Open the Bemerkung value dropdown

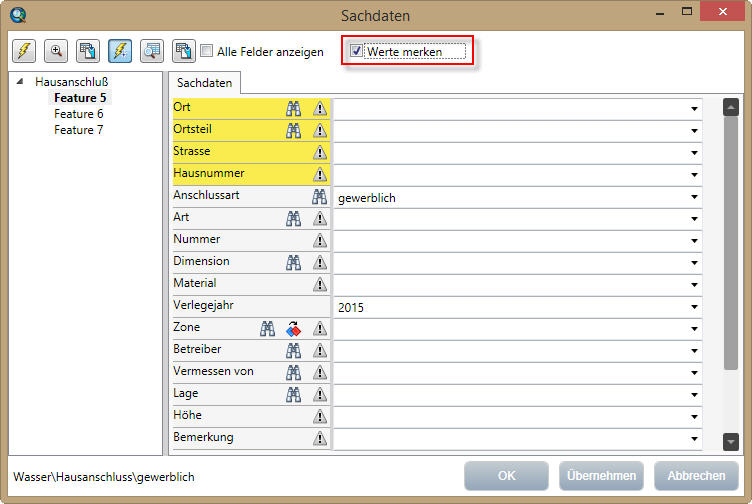click(x=694, y=439)
